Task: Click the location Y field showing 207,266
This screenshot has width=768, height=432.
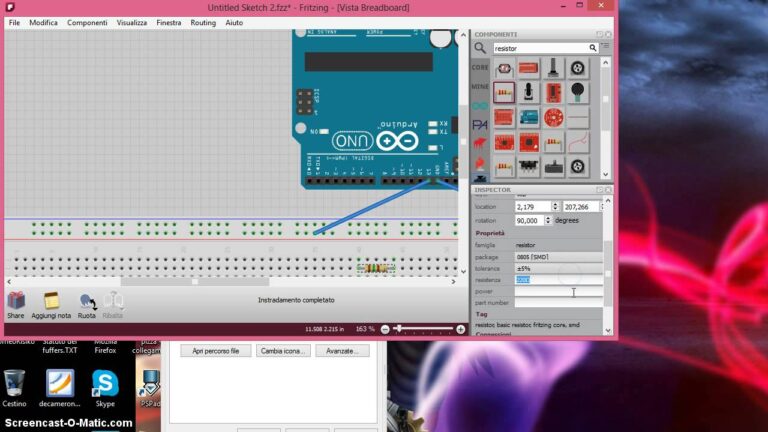Action: [581, 207]
